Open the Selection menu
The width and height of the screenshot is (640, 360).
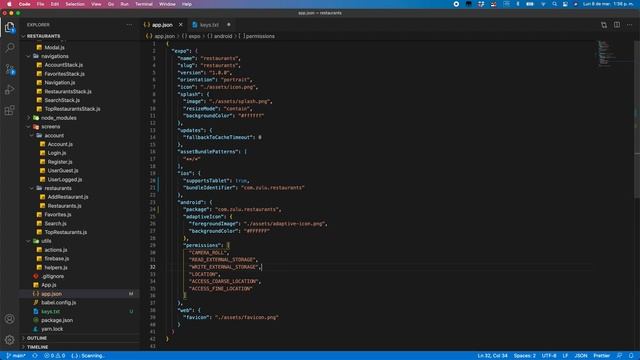point(75,4)
